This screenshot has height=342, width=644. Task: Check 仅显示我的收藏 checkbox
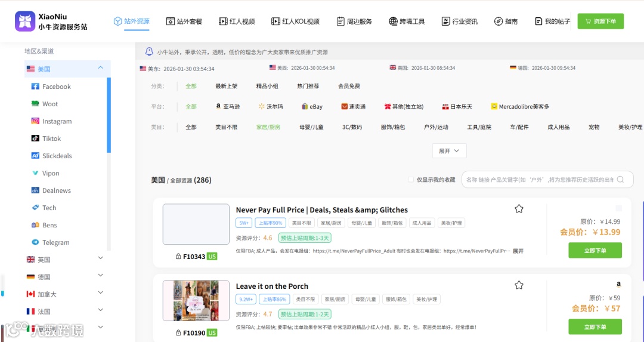[411, 180]
